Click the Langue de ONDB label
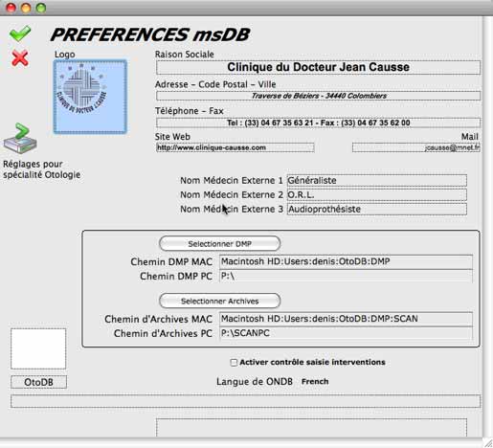 (x=255, y=382)
